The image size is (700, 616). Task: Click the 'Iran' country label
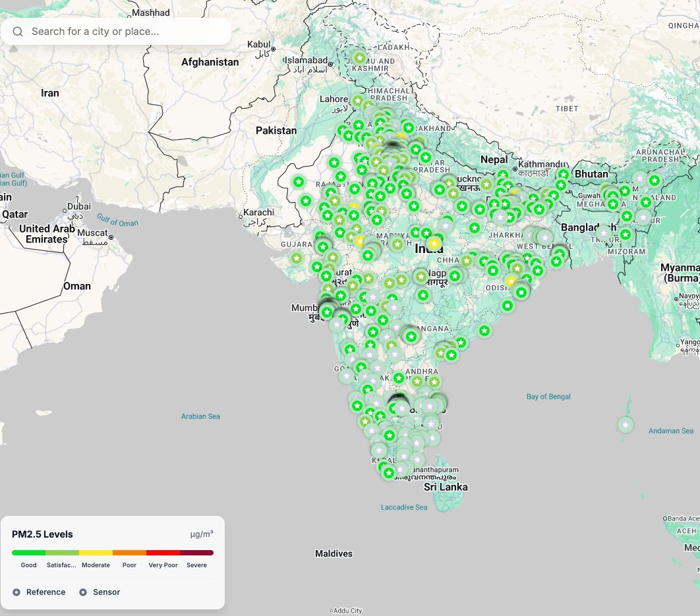click(49, 93)
